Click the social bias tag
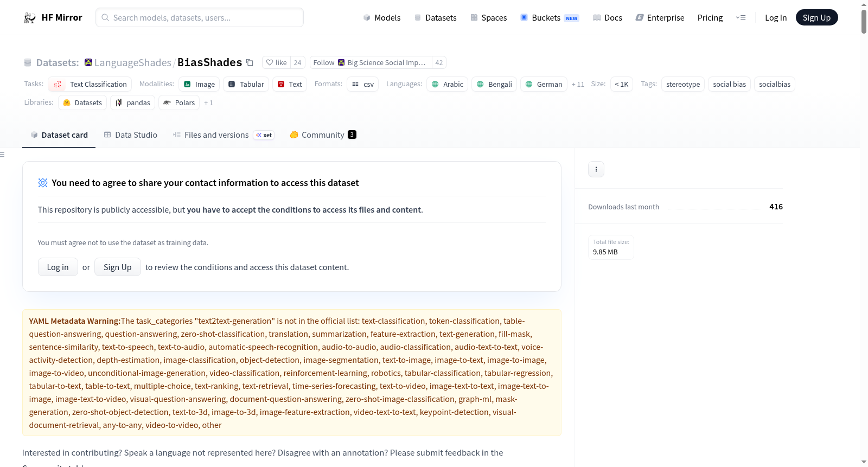 729,84
